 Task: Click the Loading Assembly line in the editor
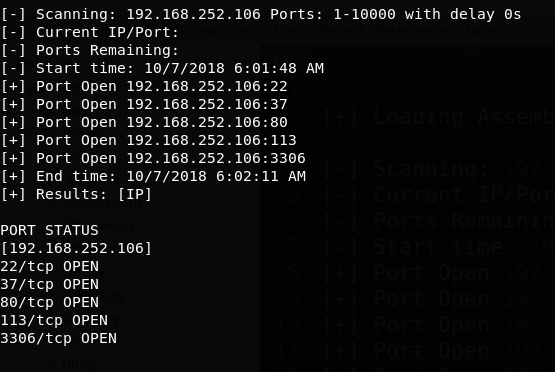pos(439,117)
